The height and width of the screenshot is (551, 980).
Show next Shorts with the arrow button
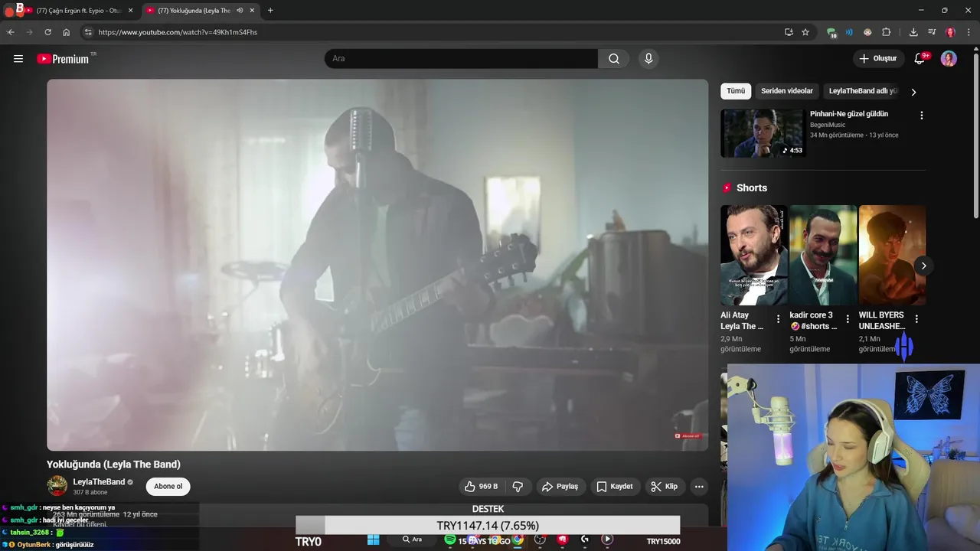coord(923,266)
